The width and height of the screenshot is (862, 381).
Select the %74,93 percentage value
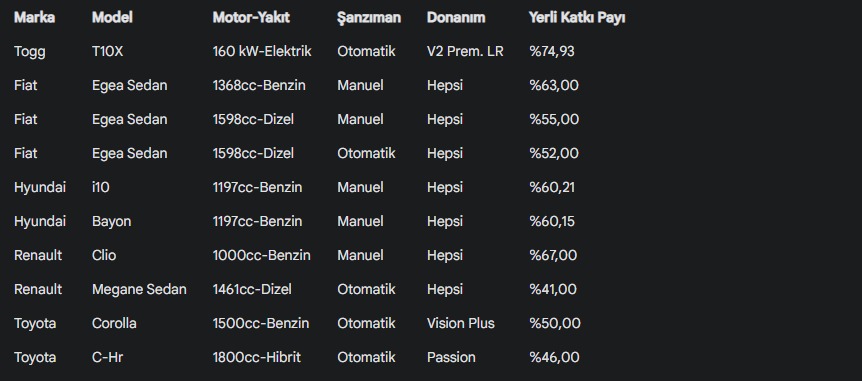[x=552, y=52]
